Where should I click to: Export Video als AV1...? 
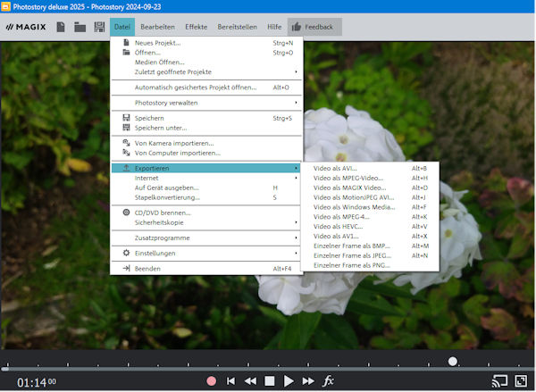370,237
